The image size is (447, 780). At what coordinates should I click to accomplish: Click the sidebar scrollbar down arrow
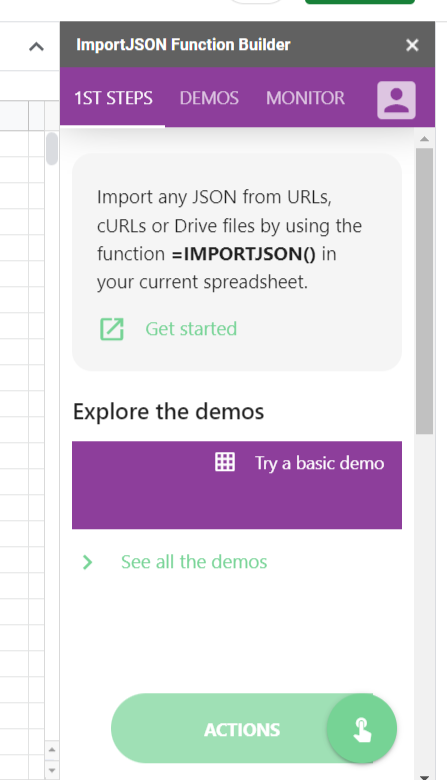[x=424, y=776]
